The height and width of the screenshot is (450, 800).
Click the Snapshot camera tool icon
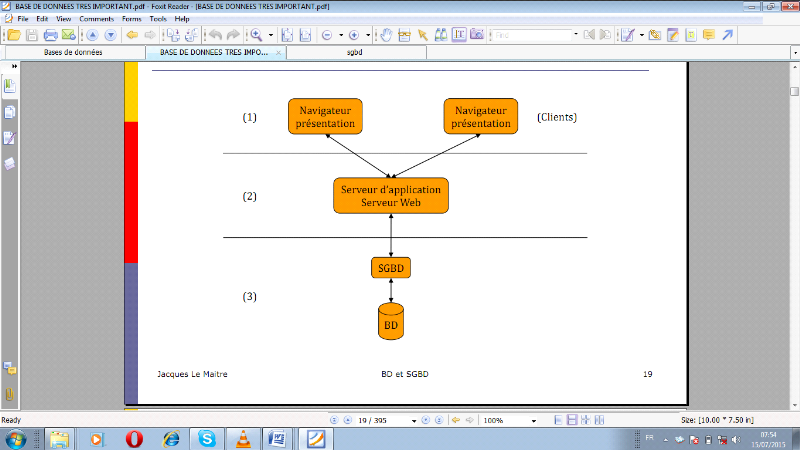[x=477, y=35]
